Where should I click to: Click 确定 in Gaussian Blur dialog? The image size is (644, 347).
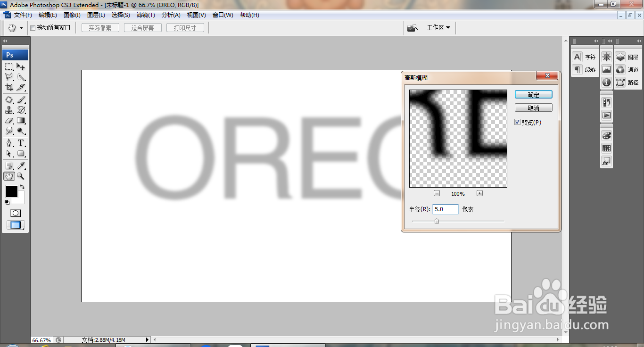[x=533, y=95]
